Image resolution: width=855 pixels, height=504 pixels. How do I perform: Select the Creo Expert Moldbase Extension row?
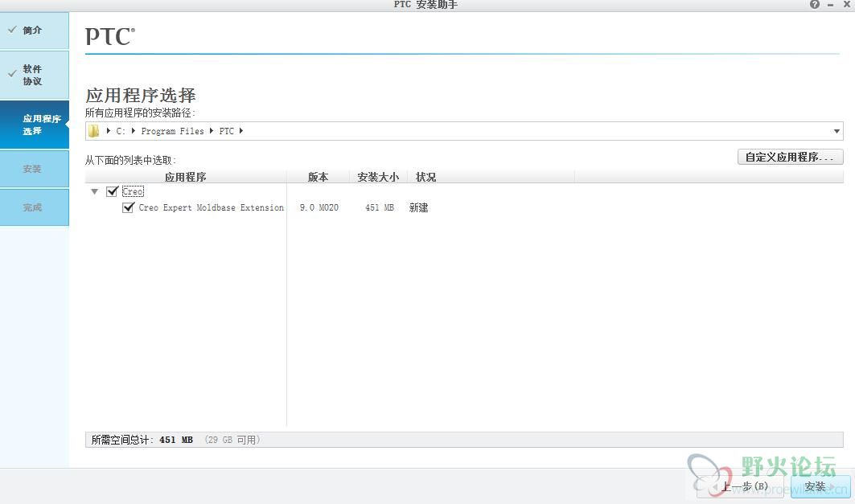(211, 207)
